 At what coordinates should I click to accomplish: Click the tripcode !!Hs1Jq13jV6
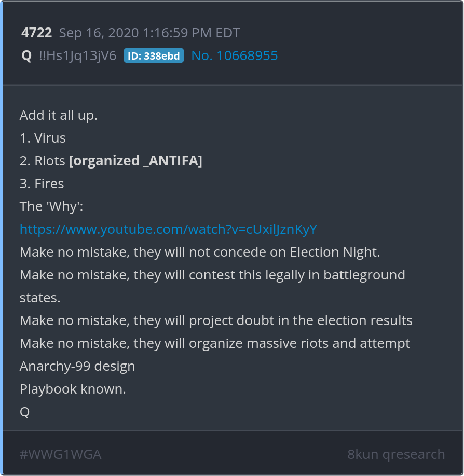point(78,56)
